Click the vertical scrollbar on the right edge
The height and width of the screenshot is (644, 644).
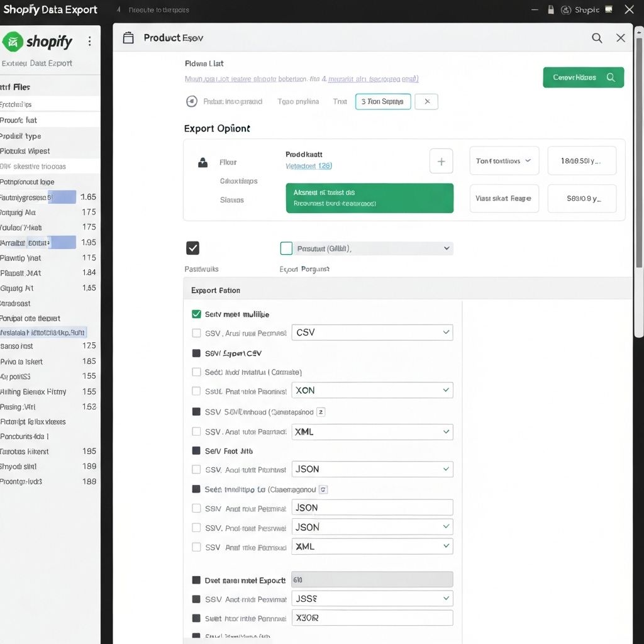click(x=640, y=151)
